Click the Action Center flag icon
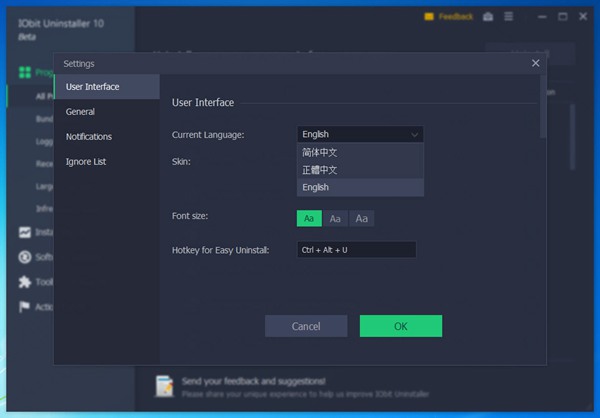The image size is (600, 418). pos(24,307)
